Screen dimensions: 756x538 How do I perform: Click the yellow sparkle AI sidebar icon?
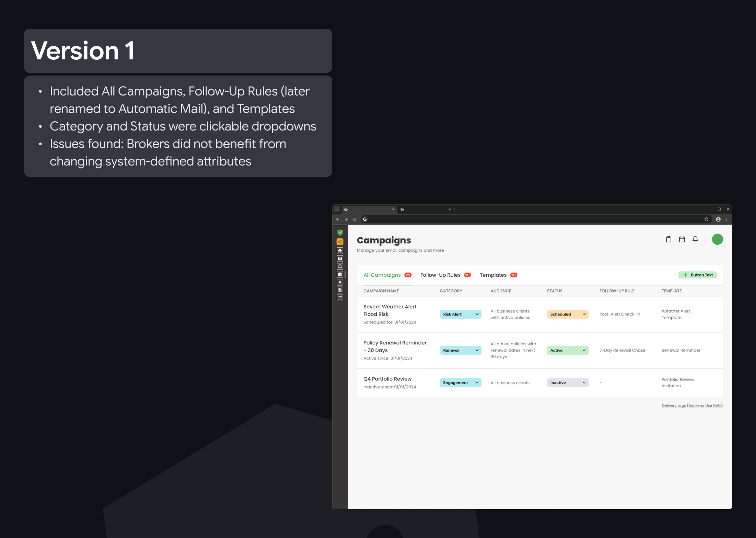click(x=340, y=242)
